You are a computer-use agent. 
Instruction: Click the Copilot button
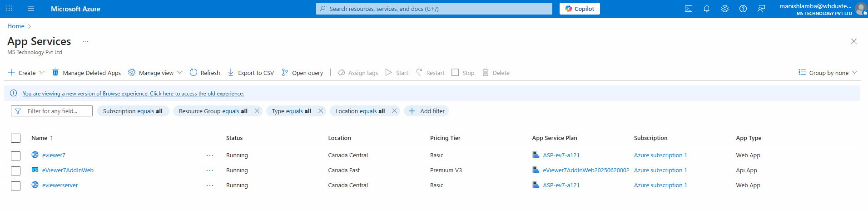point(580,9)
